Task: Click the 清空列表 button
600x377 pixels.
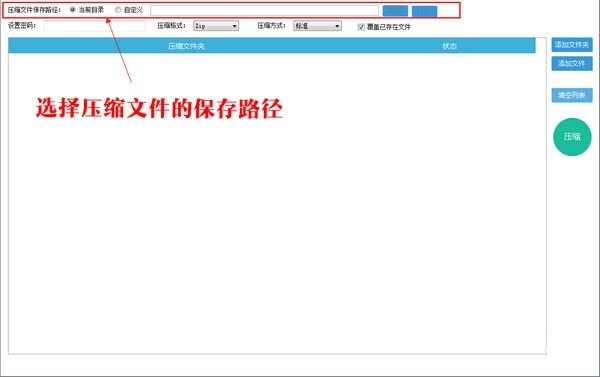Action: [x=572, y=95]
